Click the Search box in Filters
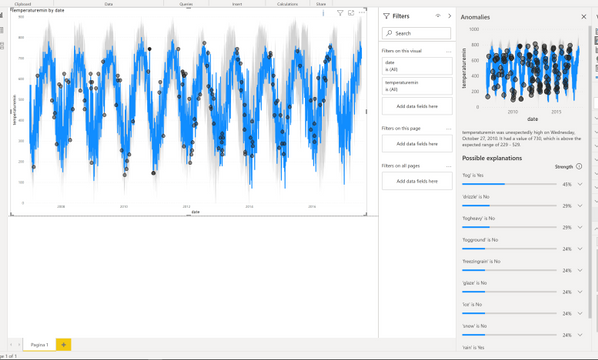This screenshot has height=360, width=598. (x=416, y=33)
